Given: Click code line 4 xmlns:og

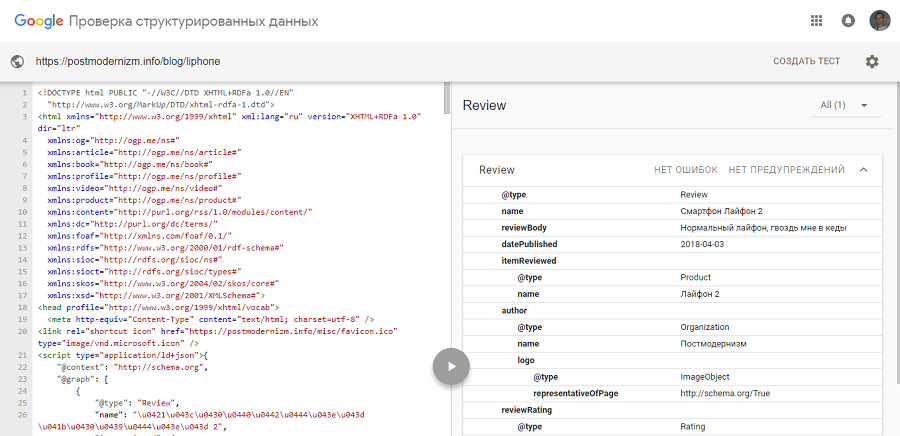Looking at the screenshot, I should tap(114, 141).
